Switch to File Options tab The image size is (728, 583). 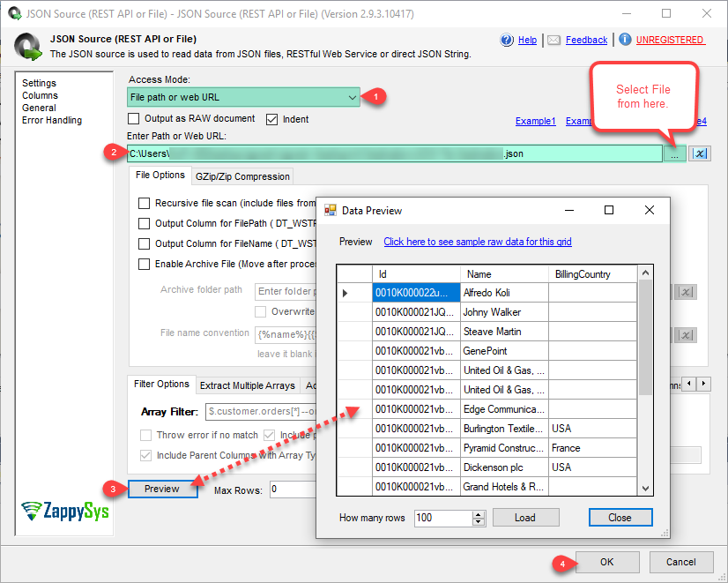160,176
